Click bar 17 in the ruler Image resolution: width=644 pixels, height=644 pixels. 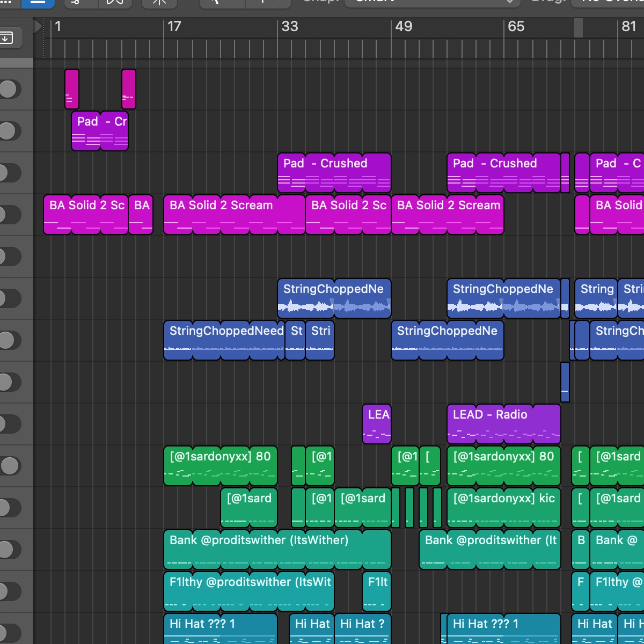(x=174, y=26)
